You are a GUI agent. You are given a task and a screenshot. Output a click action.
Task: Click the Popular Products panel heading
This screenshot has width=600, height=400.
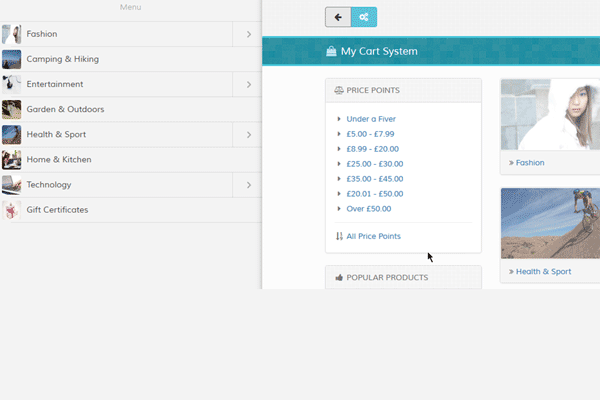(x=387, y=278)
